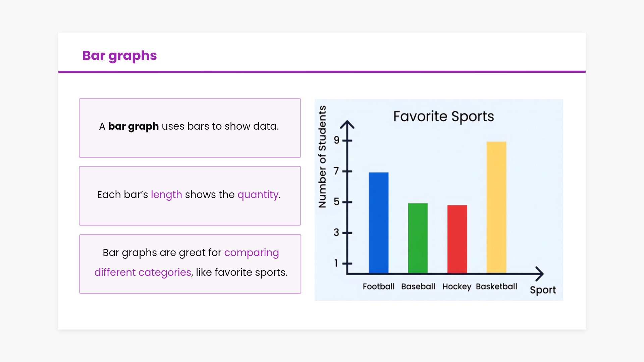Viewport: 644px width, 362px height.
Task: Click the number 1 on the y-axis
Action: (x=336, y=263)
